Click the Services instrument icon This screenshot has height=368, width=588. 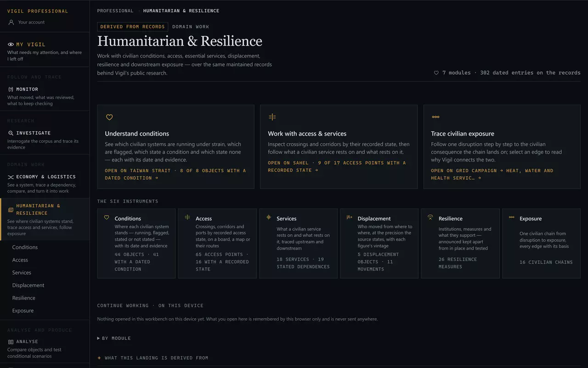tap(269, 217)
